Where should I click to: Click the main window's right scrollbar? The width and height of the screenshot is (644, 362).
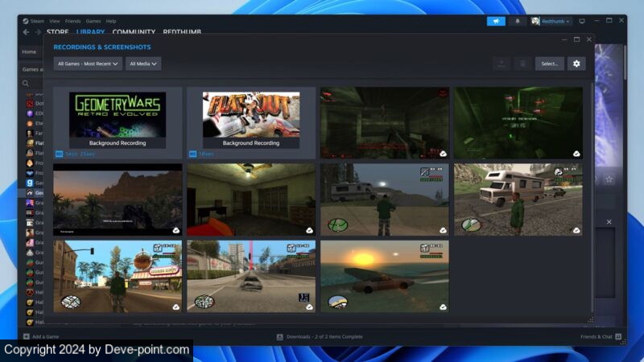(625, 62)
